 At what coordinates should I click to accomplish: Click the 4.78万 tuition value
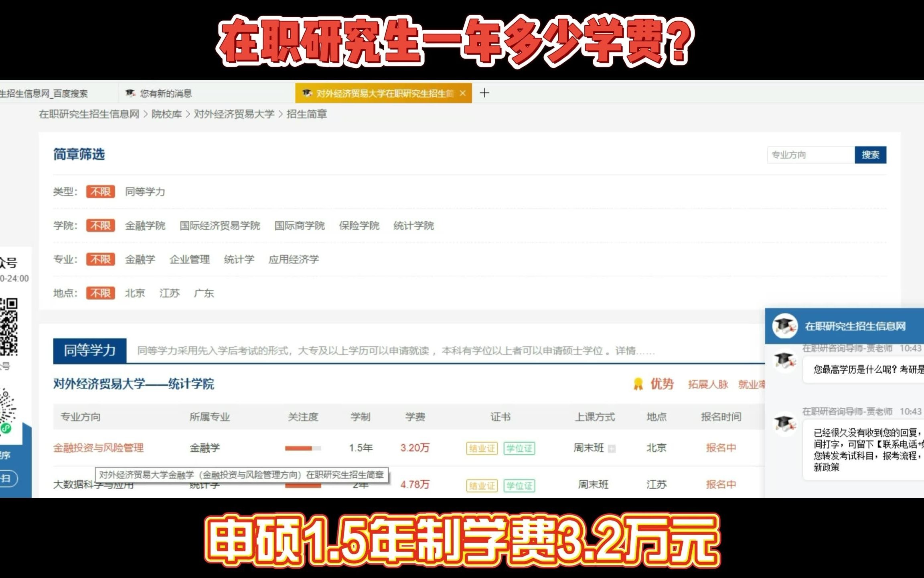(415, 484)
